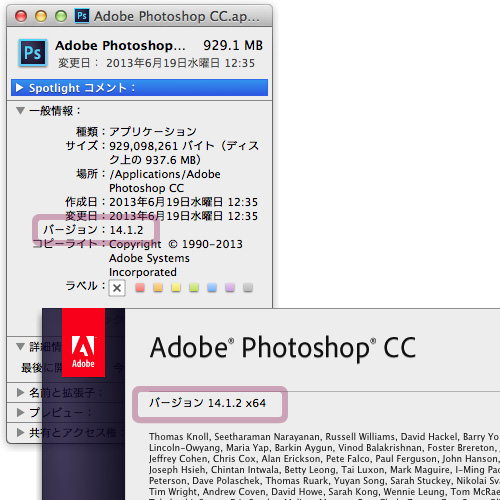Click the Thomas Knoll credits line
500x500 pixels.
click(324, 437)
